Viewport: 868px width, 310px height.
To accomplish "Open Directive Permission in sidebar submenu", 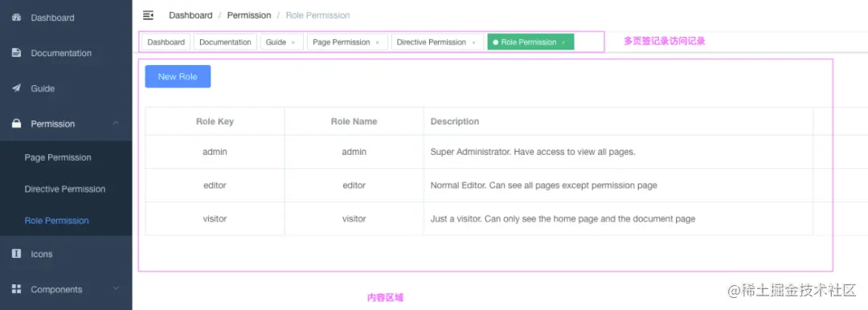I will click(65, 189).
